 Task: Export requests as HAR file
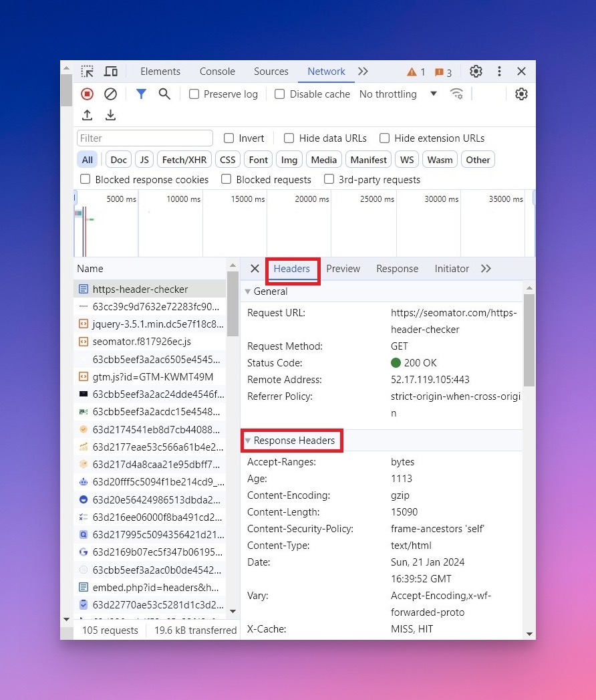[x=110, y=115]
